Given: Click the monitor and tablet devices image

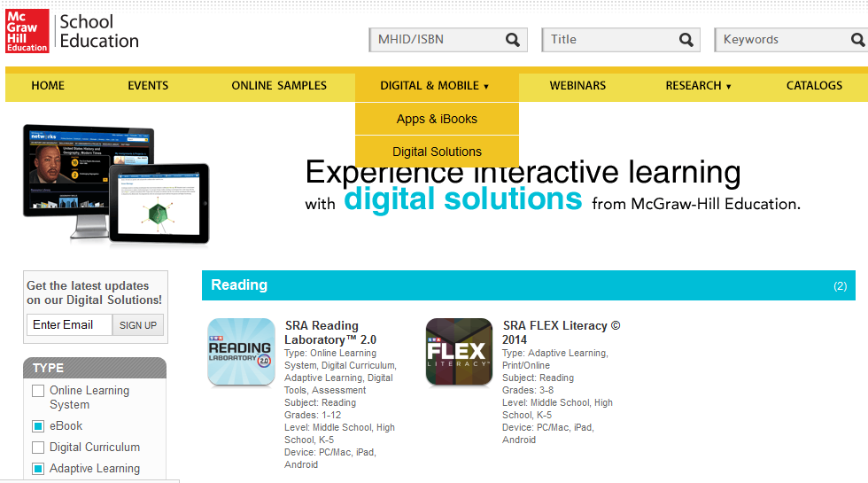Looking at the screenshot, I should pyautogui.click(x=116, y=184).
